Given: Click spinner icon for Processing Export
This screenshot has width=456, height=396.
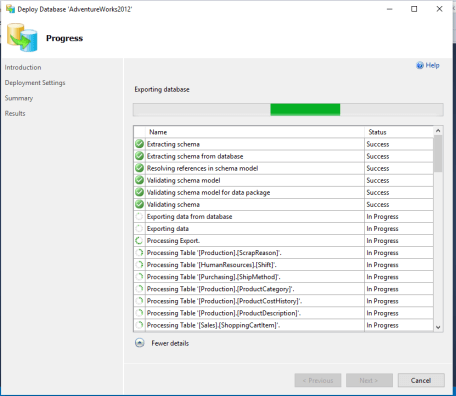Looking at the screenshot, I should (139, 240).
